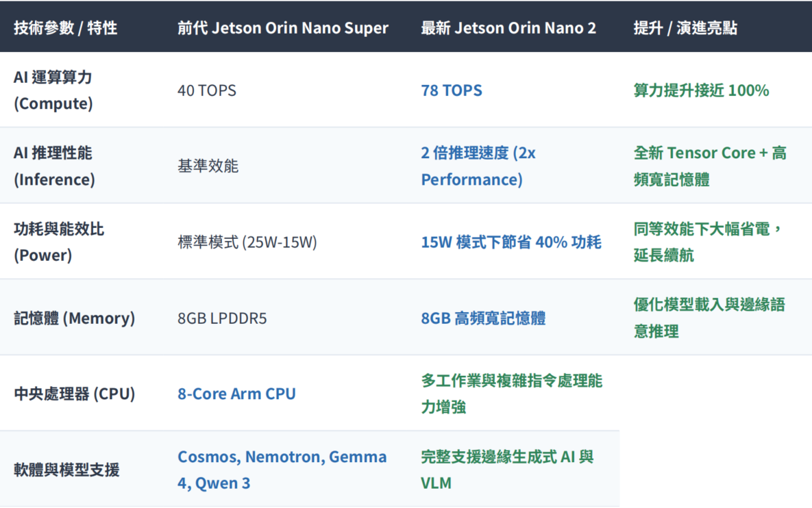The height and width of the screenshot is (508, 812).
Task: Select 完整支援邊緣生成式 AI 與 VLM text
Action: tap(507, 470)
